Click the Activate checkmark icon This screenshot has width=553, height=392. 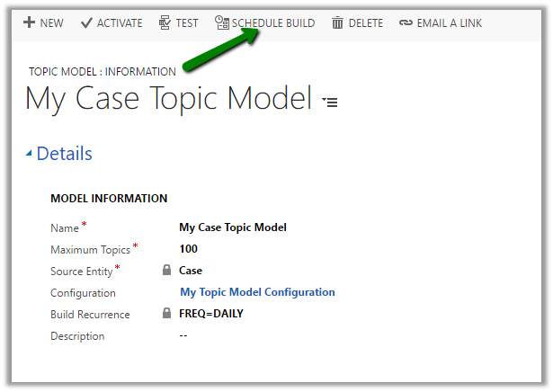click(86, 22)
